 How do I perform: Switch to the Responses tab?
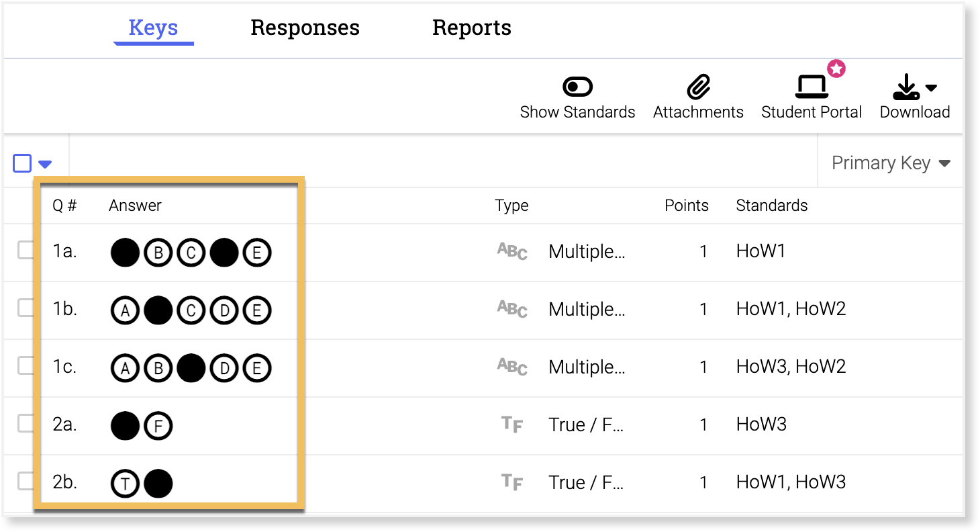pos(305,28)
